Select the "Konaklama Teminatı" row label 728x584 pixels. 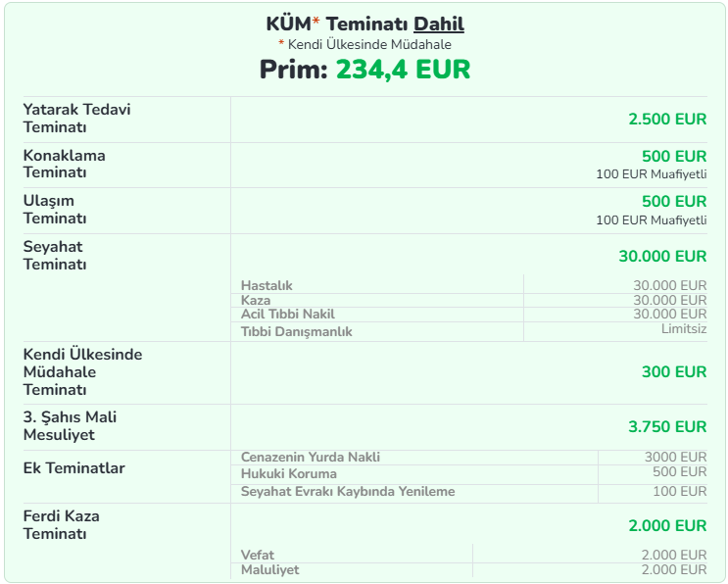click(x=64, y=164)
